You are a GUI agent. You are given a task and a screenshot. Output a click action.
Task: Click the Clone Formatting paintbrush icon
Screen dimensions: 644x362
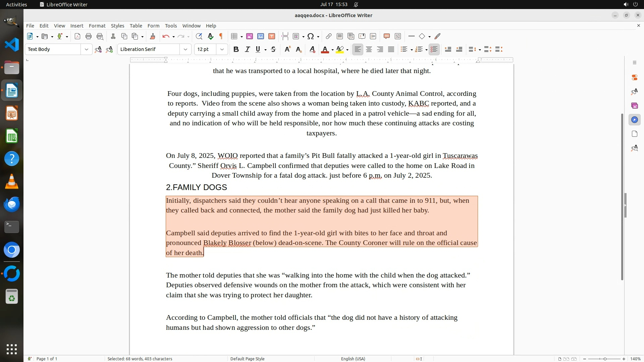coord(153,36)
